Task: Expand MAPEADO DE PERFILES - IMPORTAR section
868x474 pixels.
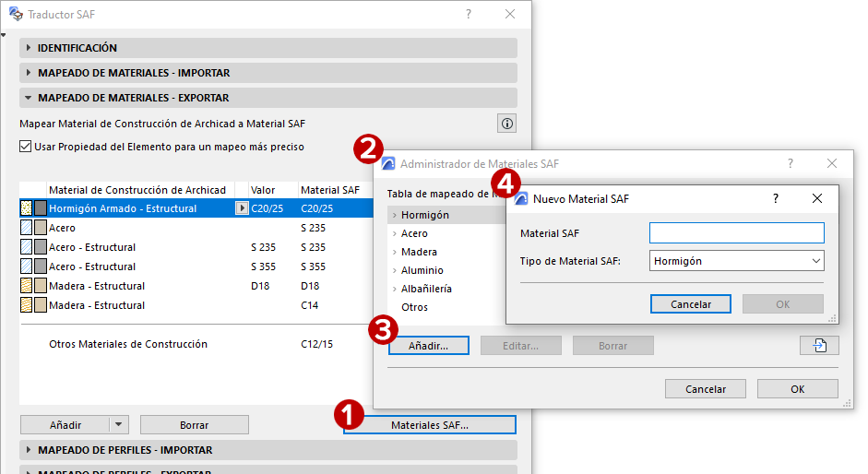Action: coord(29,450)
